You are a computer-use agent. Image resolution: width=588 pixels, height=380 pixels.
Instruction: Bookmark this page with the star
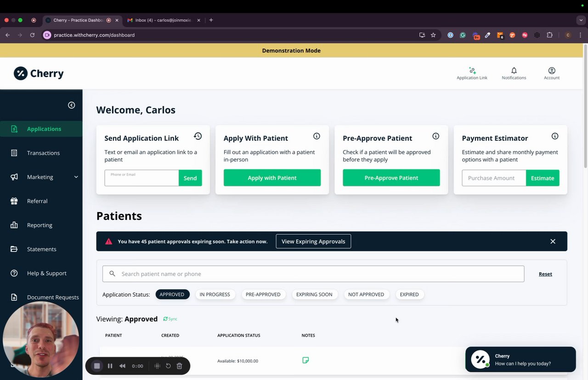pyautogui.click(x=433, y=35)
